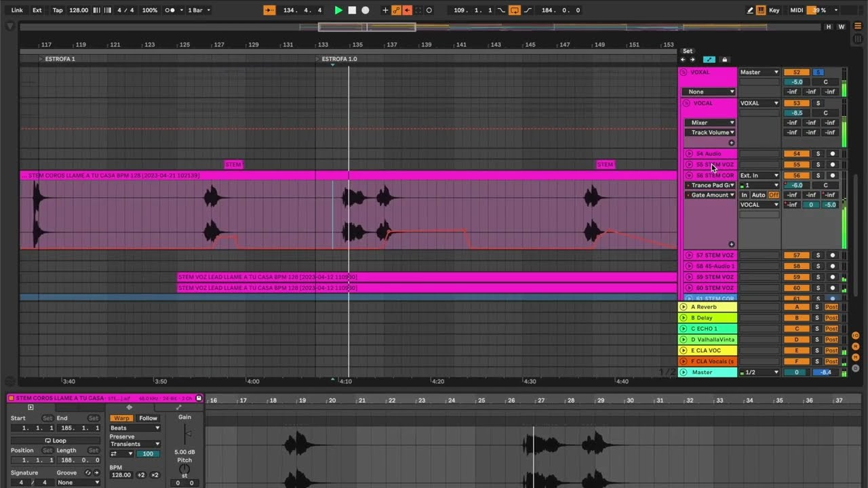Image resolution: width=868 pixels, height=488 pixels.
Task: Set monitoring to Auto on track 56
Action: click(x=758, y=195)
